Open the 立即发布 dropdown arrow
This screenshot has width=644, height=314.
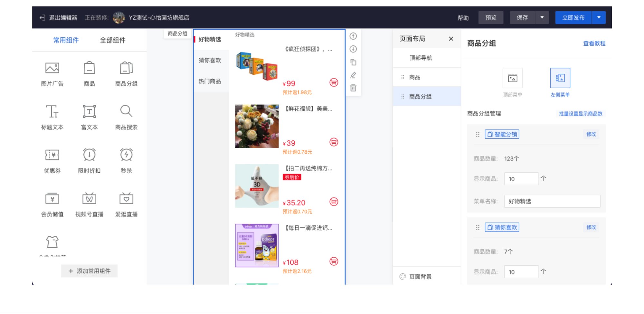tap(599, 18)
